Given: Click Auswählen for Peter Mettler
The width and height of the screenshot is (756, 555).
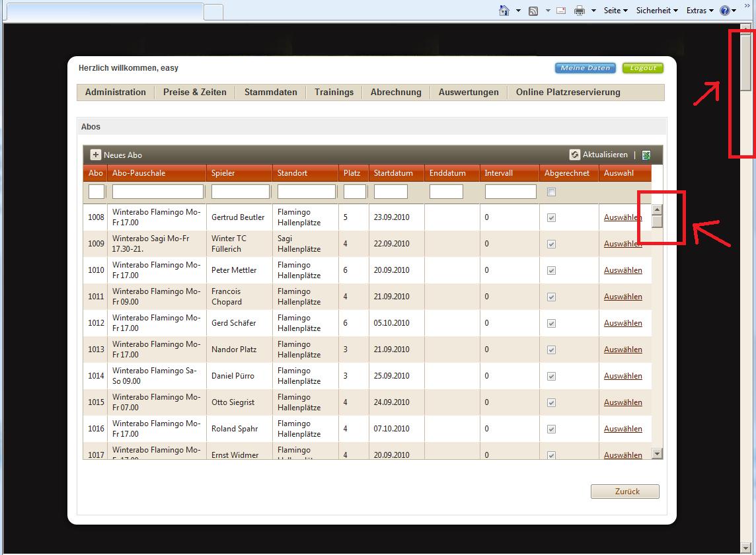Looking at the screenshot, I should (x=623, y=270).
